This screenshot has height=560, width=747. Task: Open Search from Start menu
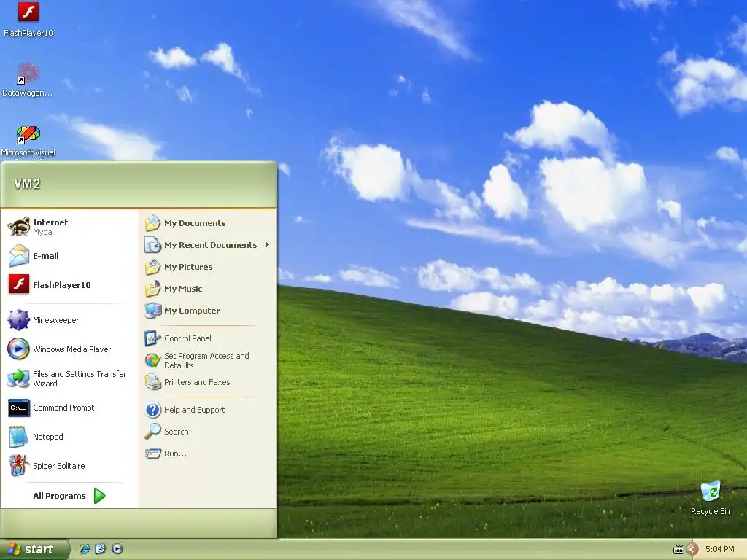pyautogui.click(x=208, y=432)
